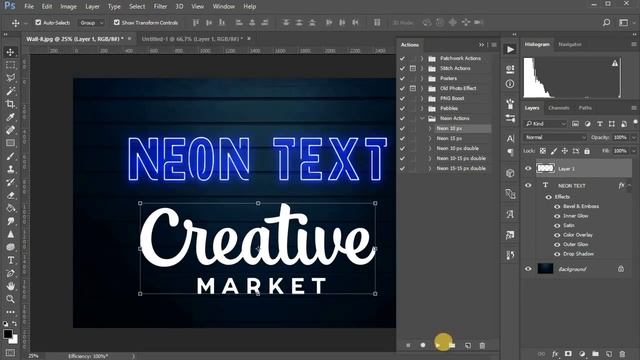
Task: Delete the selected action with trash icon
Action: click(x=482, y=345)
